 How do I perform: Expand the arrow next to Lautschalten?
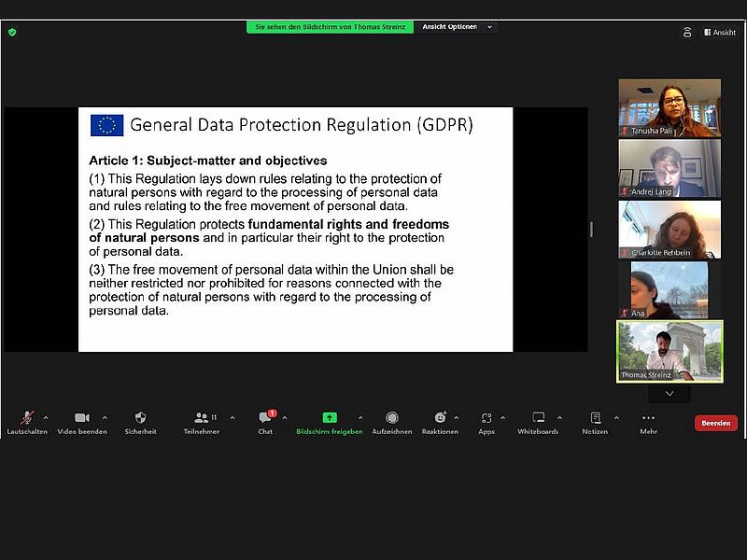click(46, 417)
